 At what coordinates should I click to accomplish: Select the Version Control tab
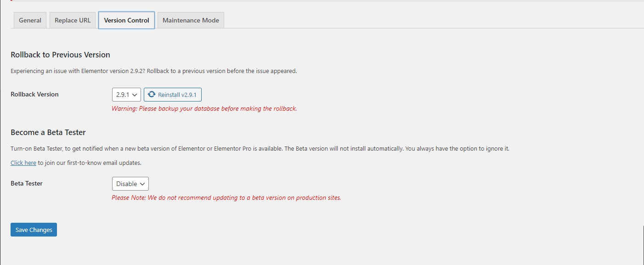point(126,20)
